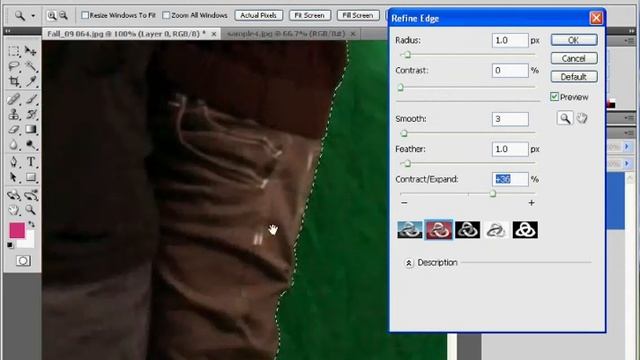Screen dimensions: 640x360
Task: Select the Eyedropper tool
Action: [x=31, y=81]
